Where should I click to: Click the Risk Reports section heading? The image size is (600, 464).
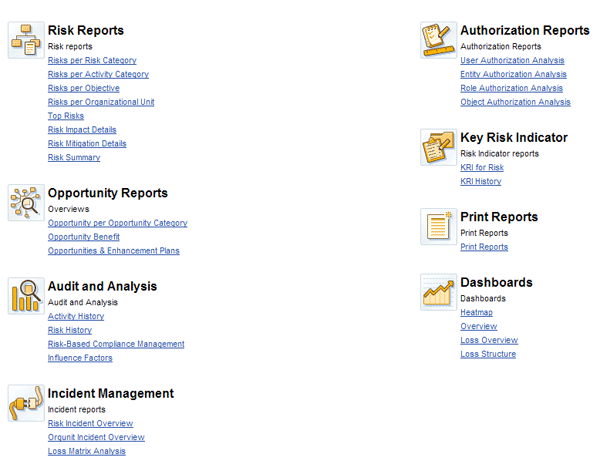coord(86,30)
